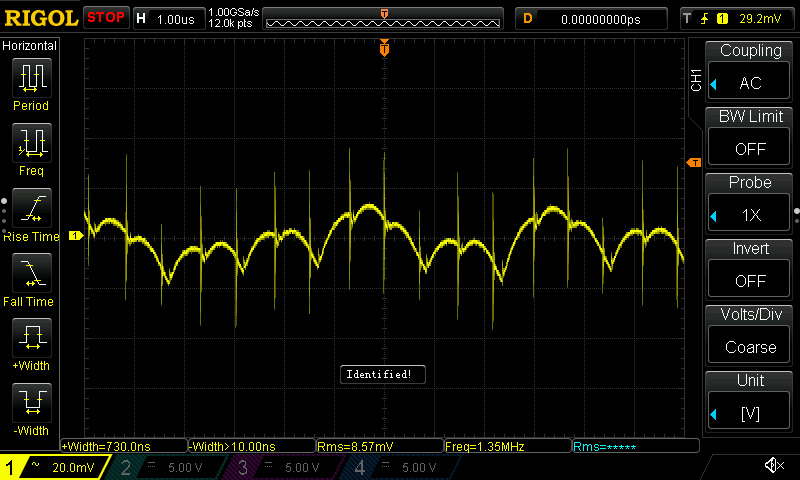Screen dimensions: 800x480
Task: Click the orange trigger position marker
Action: click(384, 49)
